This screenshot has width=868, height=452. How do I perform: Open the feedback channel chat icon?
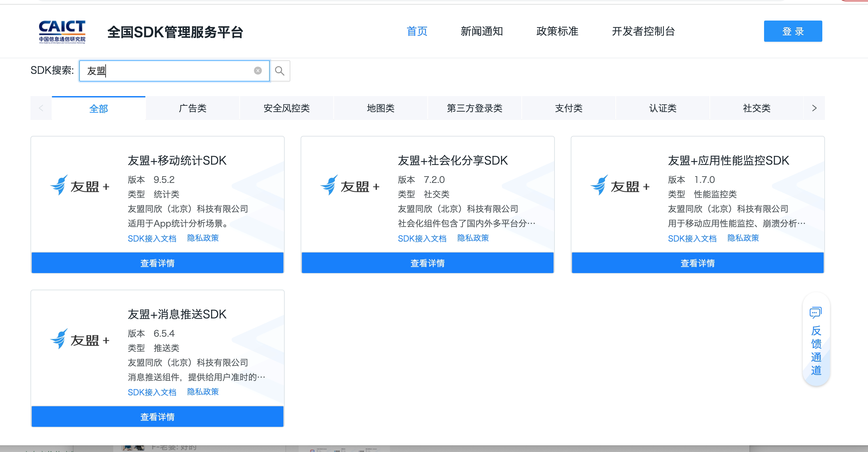pos(815,313)
